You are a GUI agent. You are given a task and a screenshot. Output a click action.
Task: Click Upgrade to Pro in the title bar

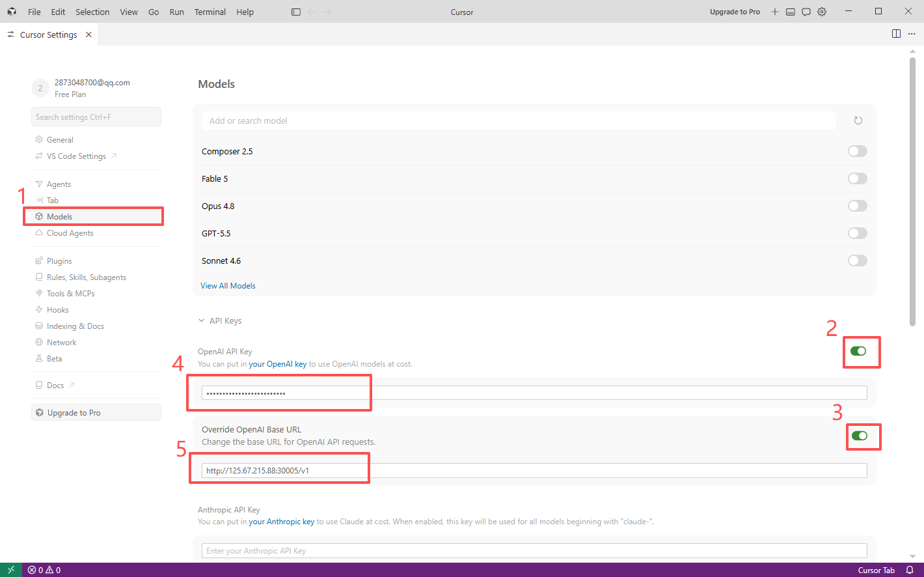pos(735,12)
